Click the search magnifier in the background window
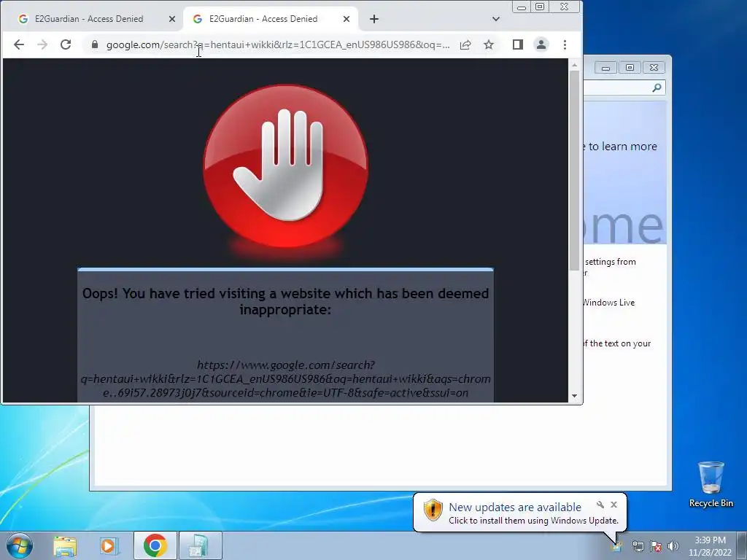Viewport: 747px width, 560px height. click(x=657, y=87)
